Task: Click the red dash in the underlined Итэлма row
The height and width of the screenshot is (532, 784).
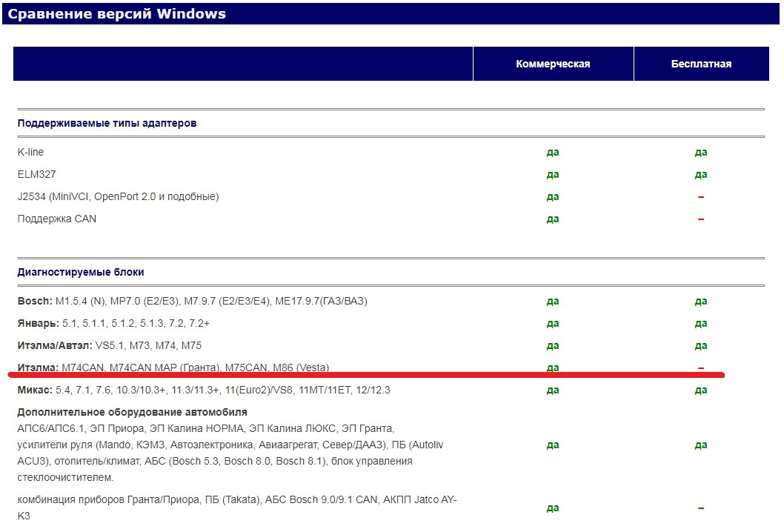Action: point(701,368)
